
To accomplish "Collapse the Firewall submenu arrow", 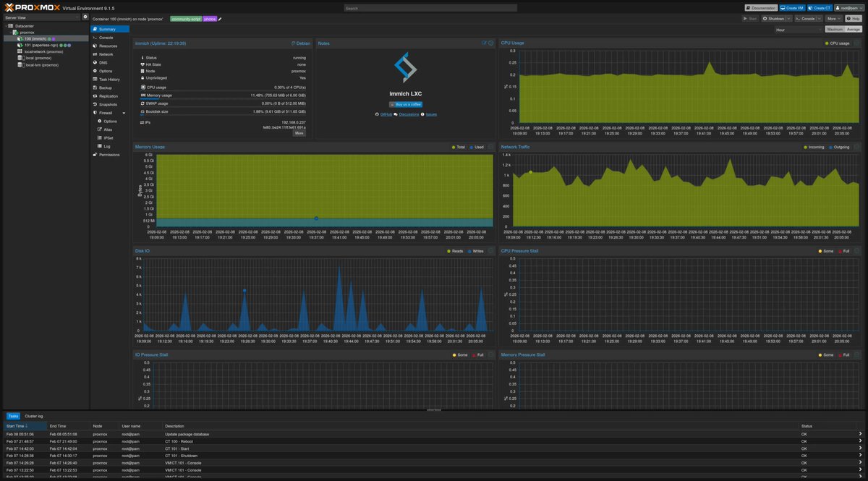I will [x=124, y=113].
